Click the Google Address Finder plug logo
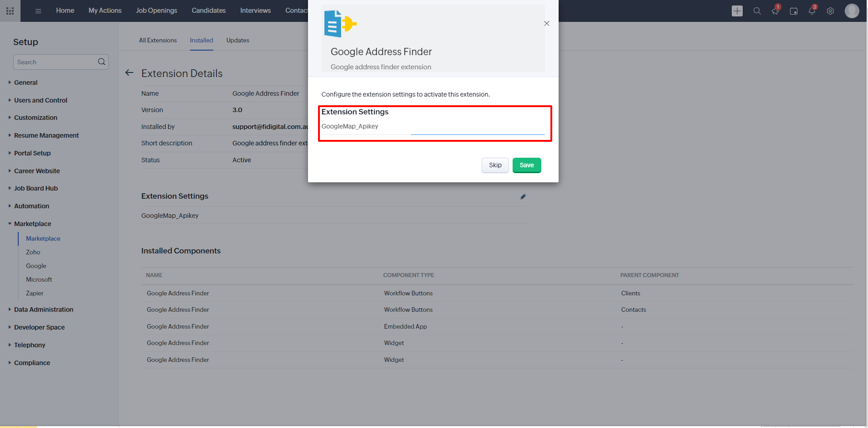868x428 pixels. click(x=340, y=24)
